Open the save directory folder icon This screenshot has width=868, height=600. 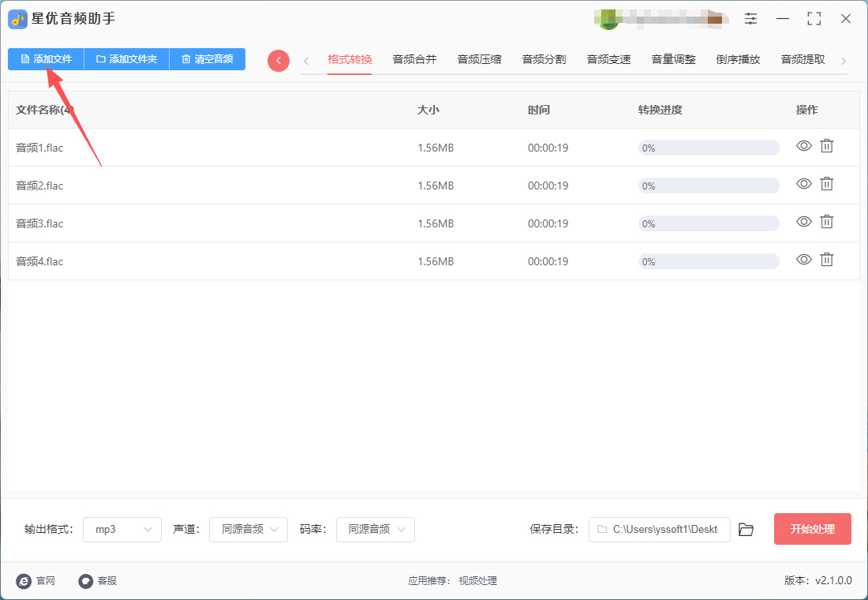[746, 530]
